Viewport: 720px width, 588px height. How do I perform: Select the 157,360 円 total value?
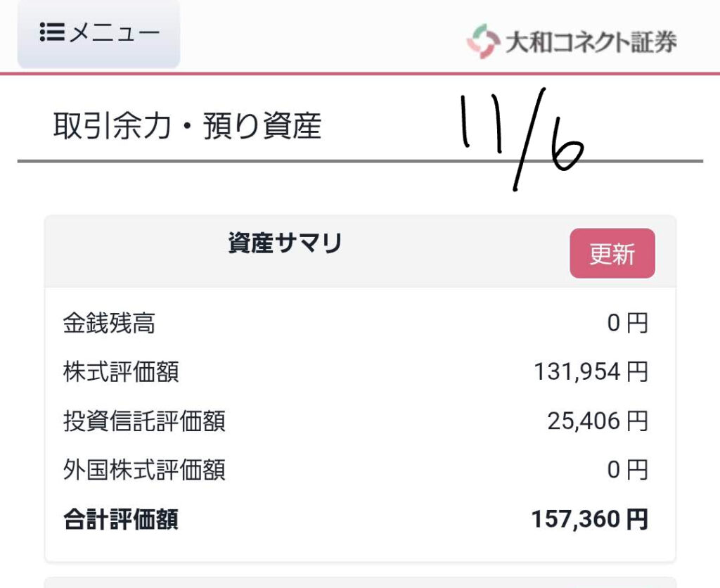click(x=589, y=520)
